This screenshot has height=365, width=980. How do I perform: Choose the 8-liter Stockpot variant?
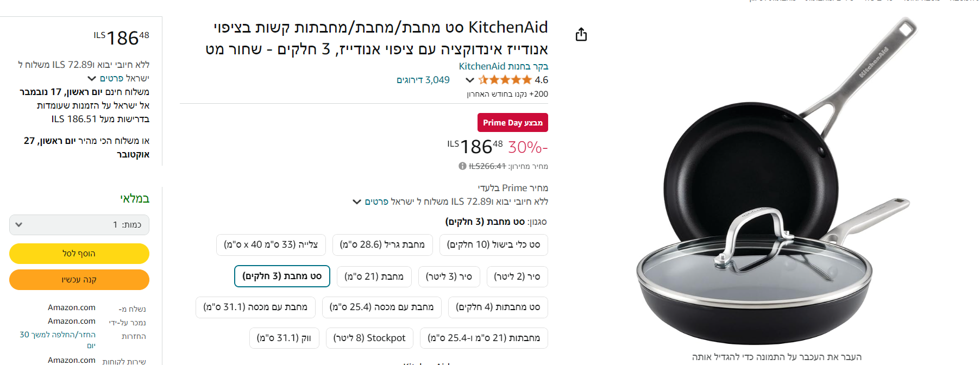coord(369,338)
